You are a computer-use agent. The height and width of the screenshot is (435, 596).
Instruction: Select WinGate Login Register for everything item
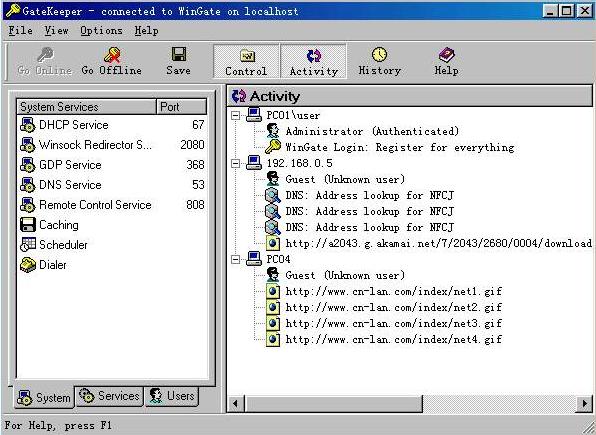tap(400, 148)
